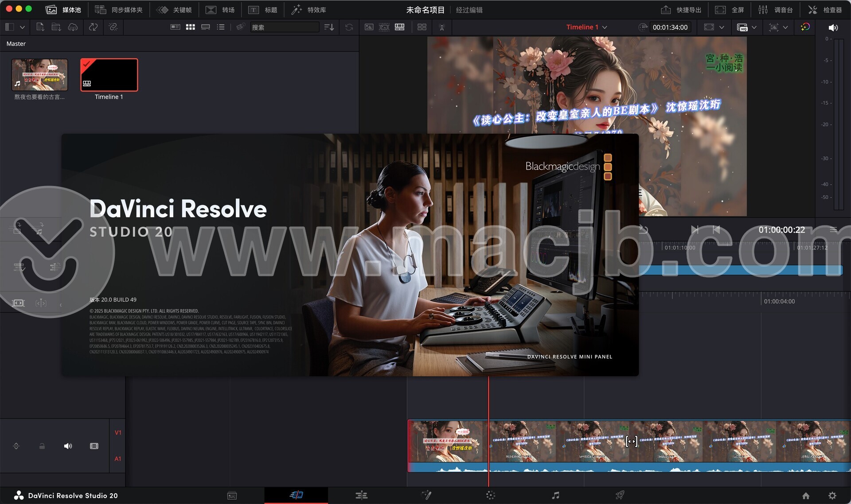This screenshot has height=504, width=851.
Task: Open the 特效库 effects library
Action: (308, 10)
